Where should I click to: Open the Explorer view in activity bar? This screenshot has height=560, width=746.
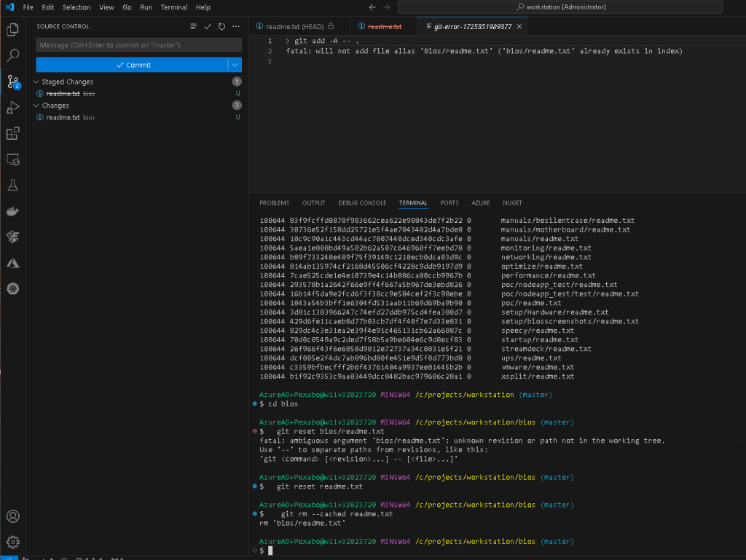[x=13, y=29]
